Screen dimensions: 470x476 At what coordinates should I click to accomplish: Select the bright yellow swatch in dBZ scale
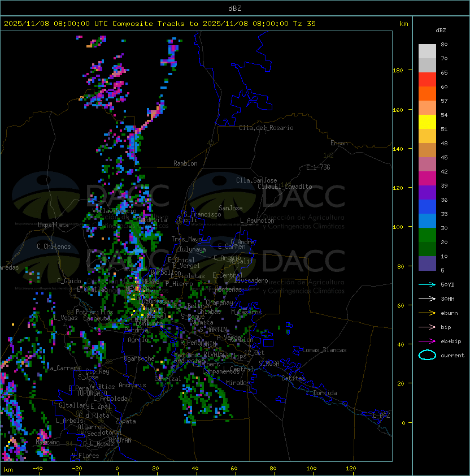coord(427,122)
